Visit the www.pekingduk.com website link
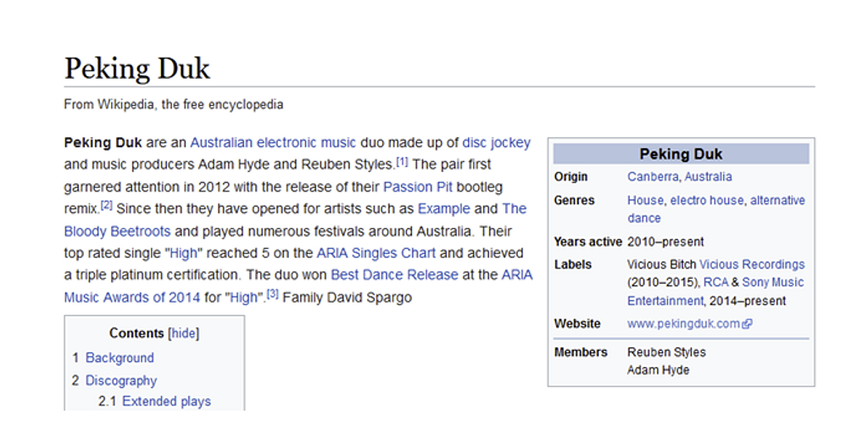The width and height of the screenshot is (868, 444). tap(683, 324)
